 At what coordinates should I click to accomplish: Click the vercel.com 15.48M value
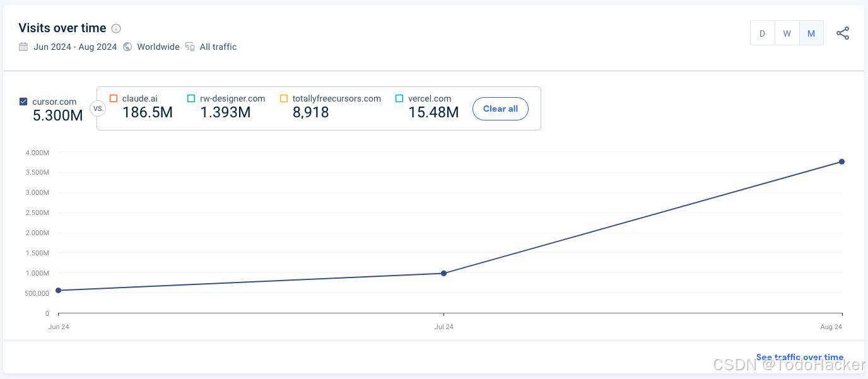coord(433,112)
